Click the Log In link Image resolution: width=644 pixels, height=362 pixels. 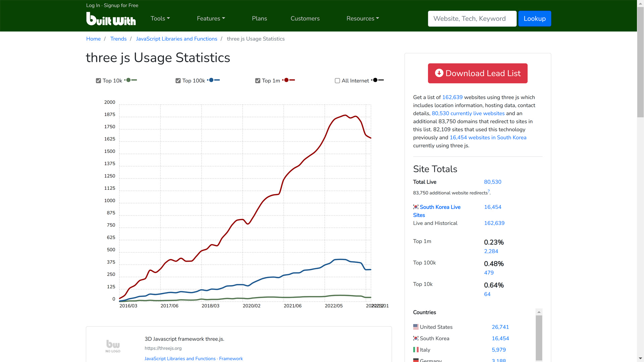point(93,5)
